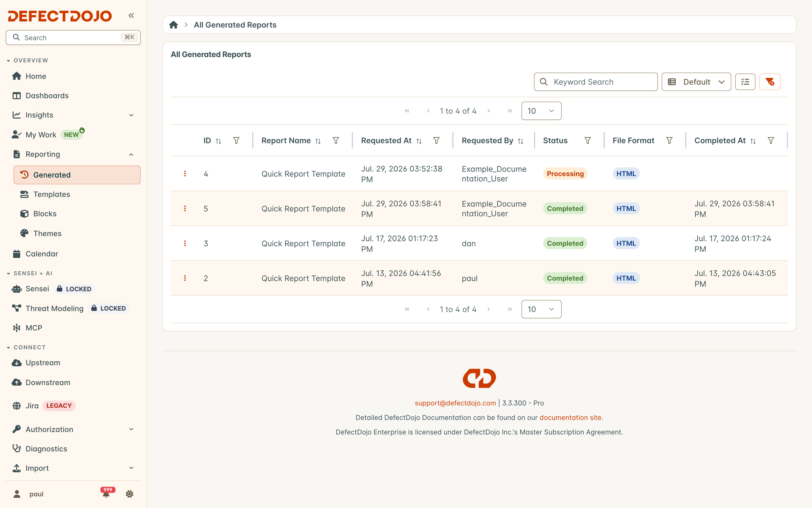Open the Calendar page
The image size is (812, 508).
[73, 254]
